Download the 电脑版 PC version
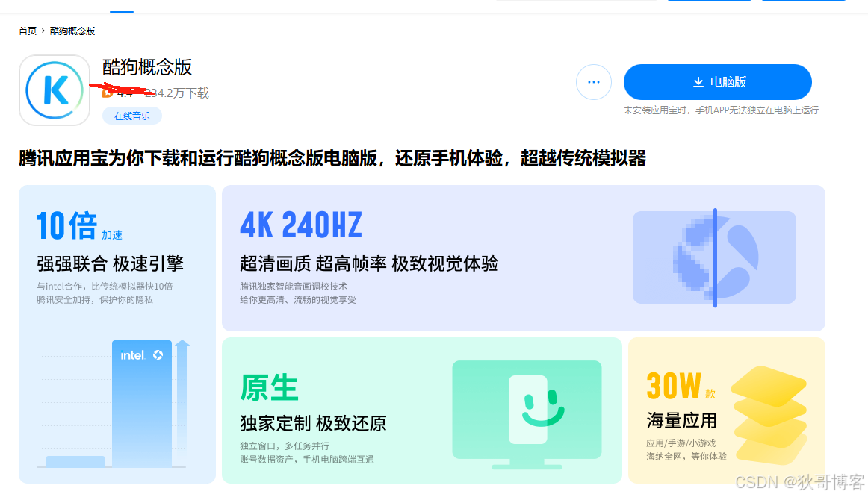The image size is (868, 497). click(717, 82)
